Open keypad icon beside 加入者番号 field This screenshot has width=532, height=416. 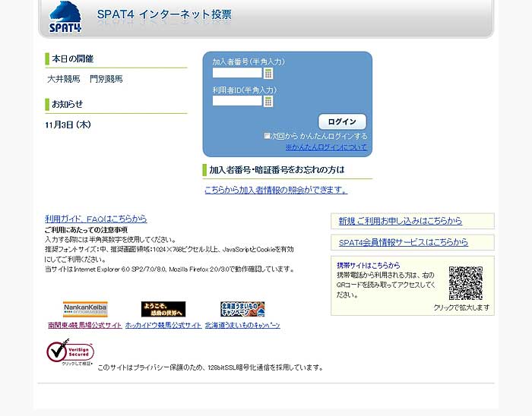click(268, 74)
